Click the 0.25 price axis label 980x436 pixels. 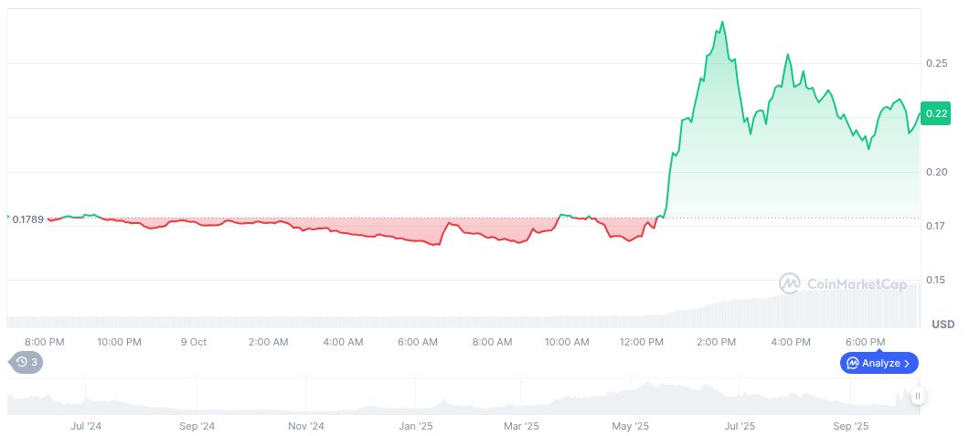[936, 63]
